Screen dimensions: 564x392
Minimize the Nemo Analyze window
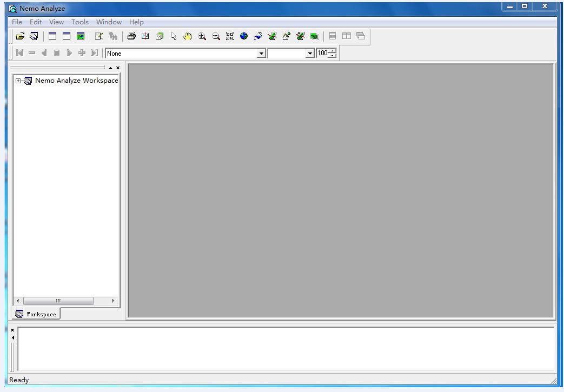click(x=510, y=6)
